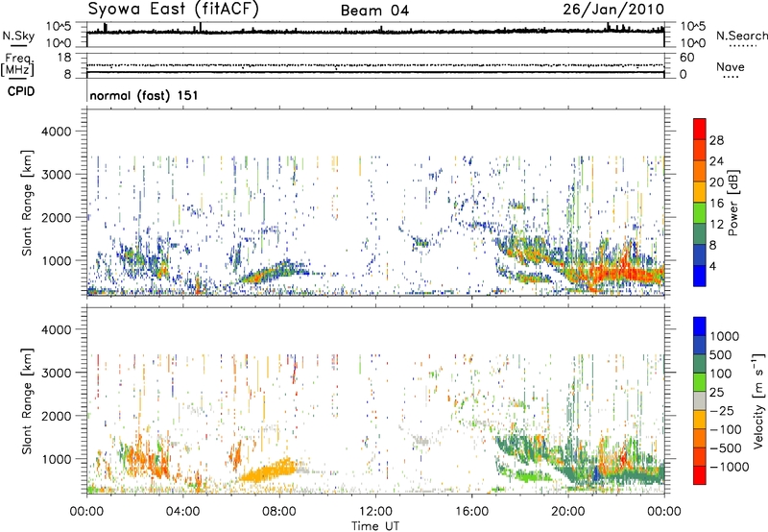Screen dimensions: 768x532
Task: Click the '08:00' time tick label
Action: coord(279,512)
